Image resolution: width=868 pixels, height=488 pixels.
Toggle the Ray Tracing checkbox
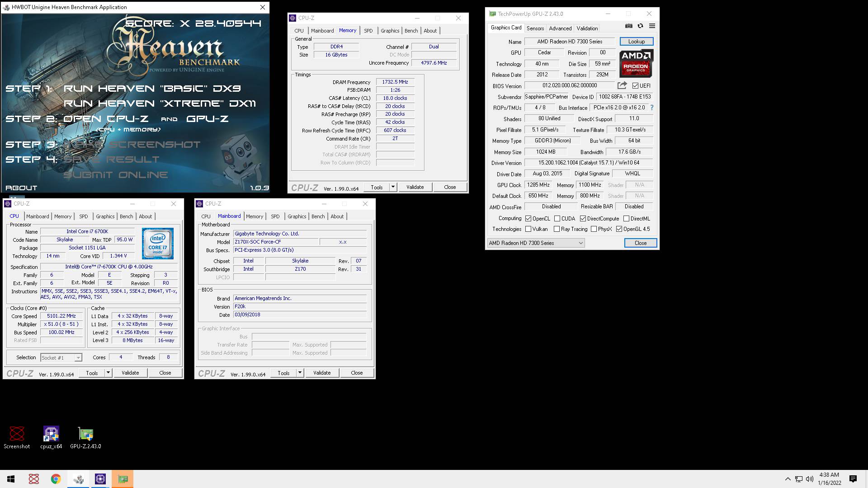coord(557,229)
